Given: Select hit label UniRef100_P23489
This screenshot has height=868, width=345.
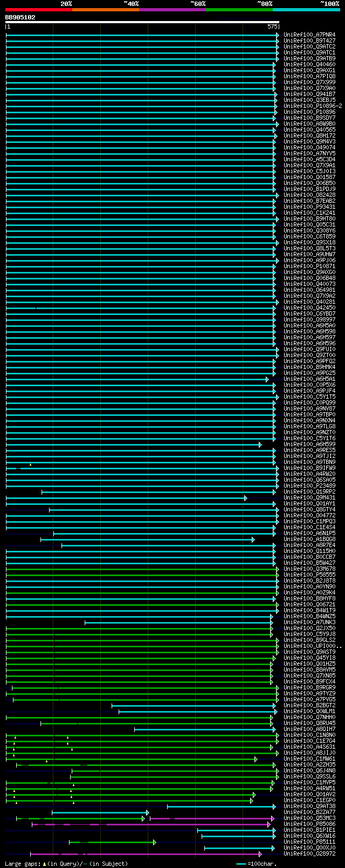Looking at the screenshot, I should coord(309,486).
